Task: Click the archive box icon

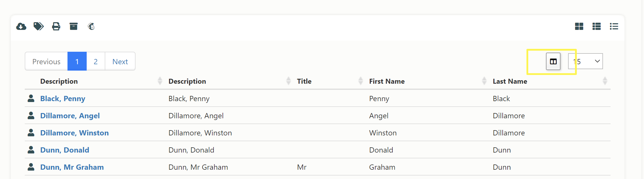Action: click(74, 26)
